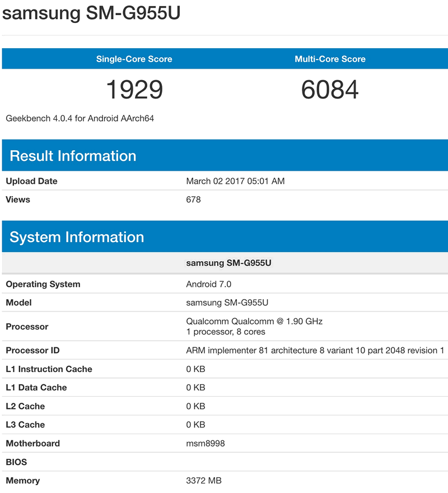Screen dimensions: 448x493
Task: Select the Processor row label
Action: [x=27, y=327]
